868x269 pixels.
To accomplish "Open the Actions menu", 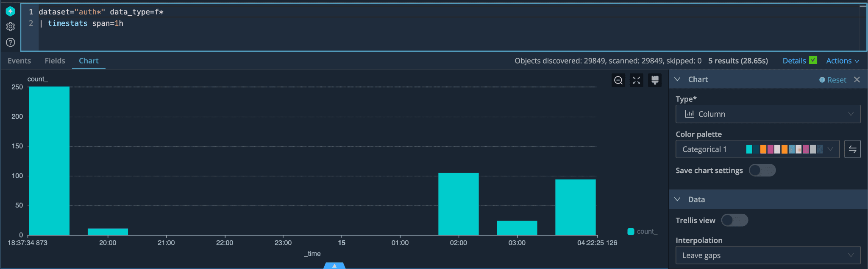I will pyautogui.click(x=842, y=61).
